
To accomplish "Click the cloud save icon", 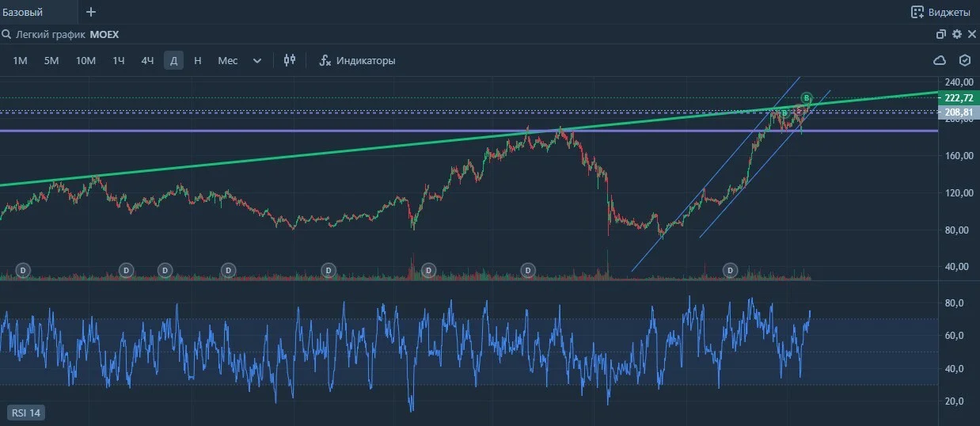I will [x=940, y=60].
